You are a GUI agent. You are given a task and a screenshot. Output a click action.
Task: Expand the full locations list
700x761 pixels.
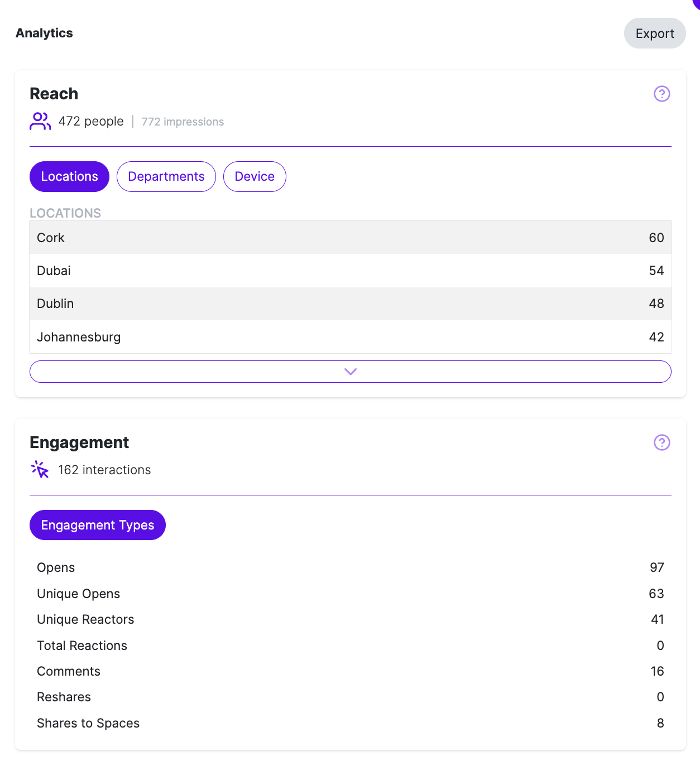pos(351,372)
